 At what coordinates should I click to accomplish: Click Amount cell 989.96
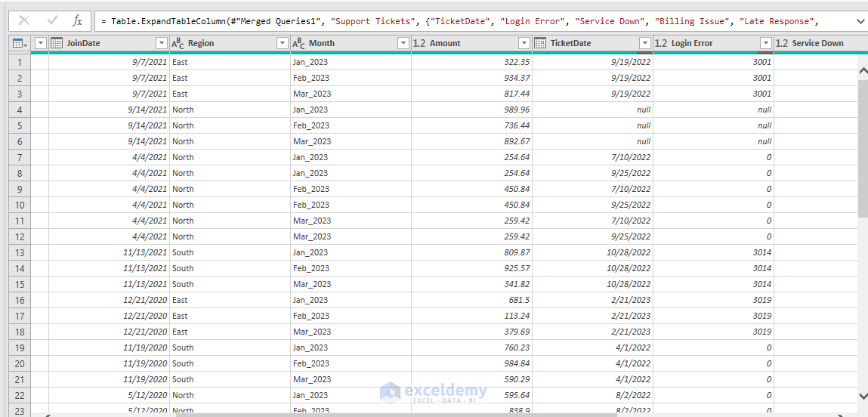pos(471,110)
